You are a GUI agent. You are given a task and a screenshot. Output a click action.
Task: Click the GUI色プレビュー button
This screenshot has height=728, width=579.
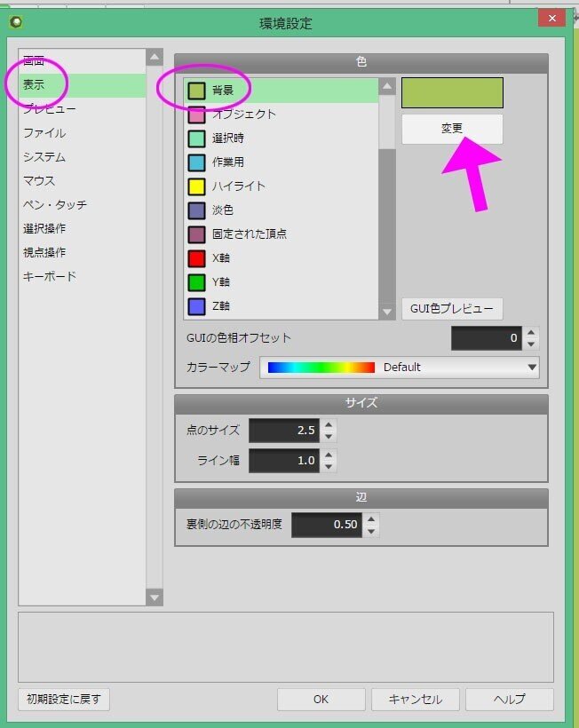pyautogui.click(x=452, y=309)
